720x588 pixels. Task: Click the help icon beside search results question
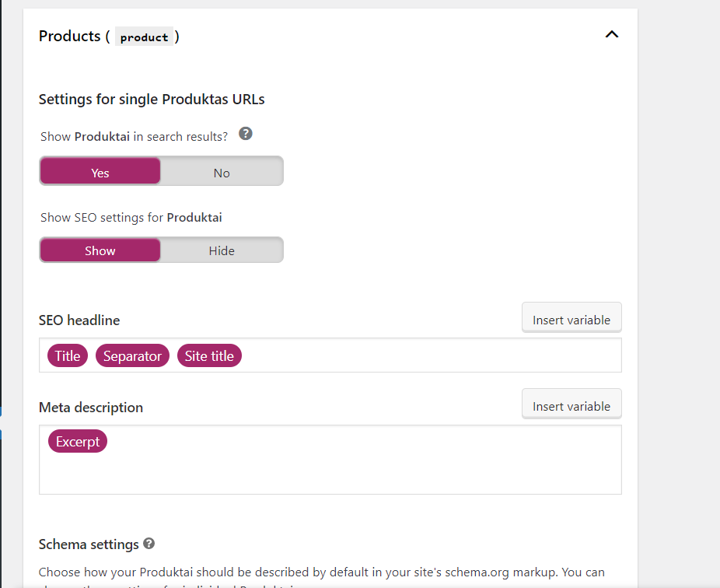tap(246, 134)
